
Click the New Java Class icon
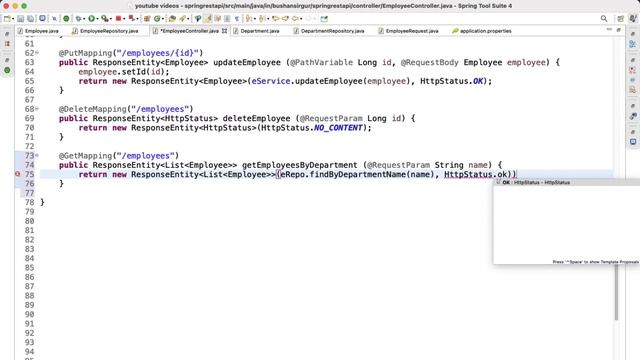(x=157, y=19)
